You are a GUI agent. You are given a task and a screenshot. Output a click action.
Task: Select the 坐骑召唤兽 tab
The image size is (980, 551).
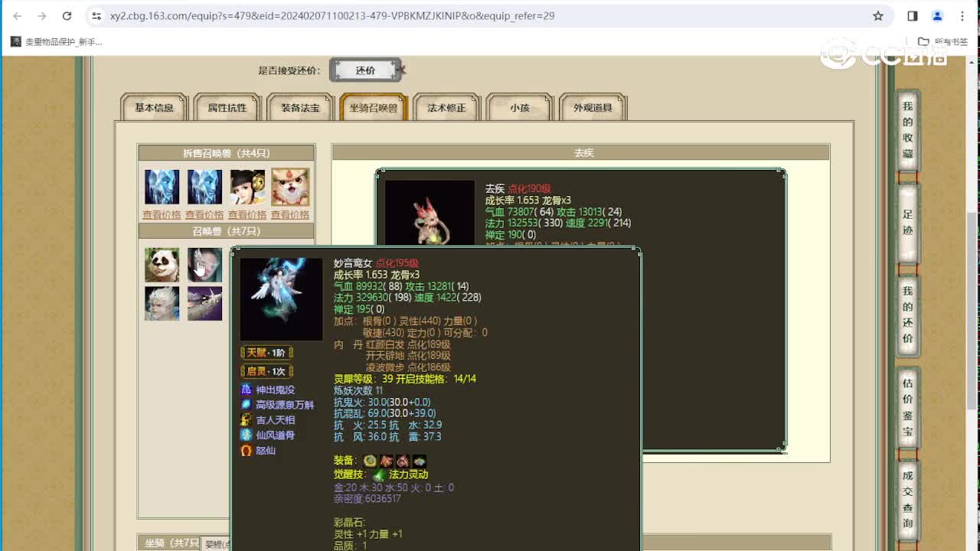click(374, 108)
